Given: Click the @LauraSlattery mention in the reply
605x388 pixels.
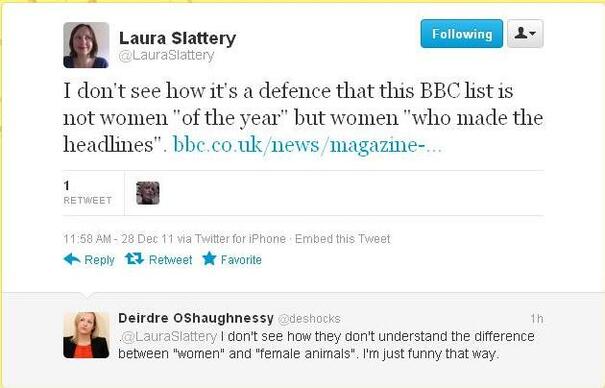Looking at the screenshot, I should point(169,336).
